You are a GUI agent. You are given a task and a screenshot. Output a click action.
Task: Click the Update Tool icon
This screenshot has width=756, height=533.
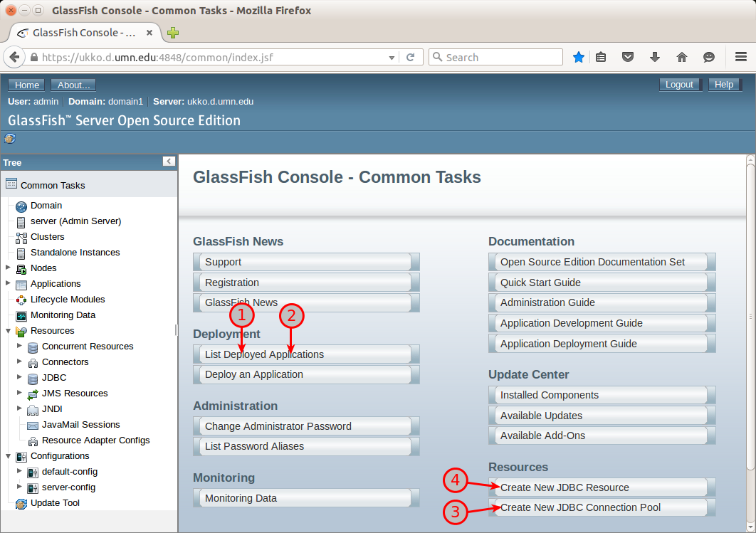pyautogui.click(x=20, y=503)
